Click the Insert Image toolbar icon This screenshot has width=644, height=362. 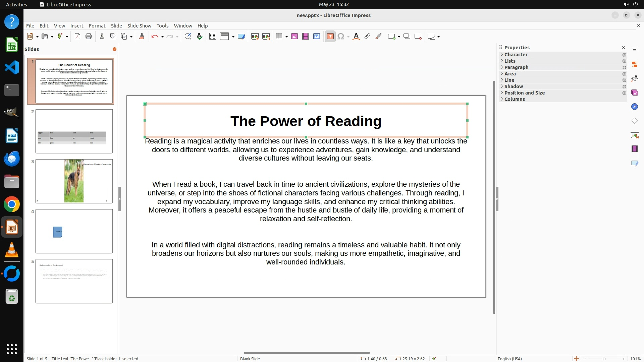[294, 37]
